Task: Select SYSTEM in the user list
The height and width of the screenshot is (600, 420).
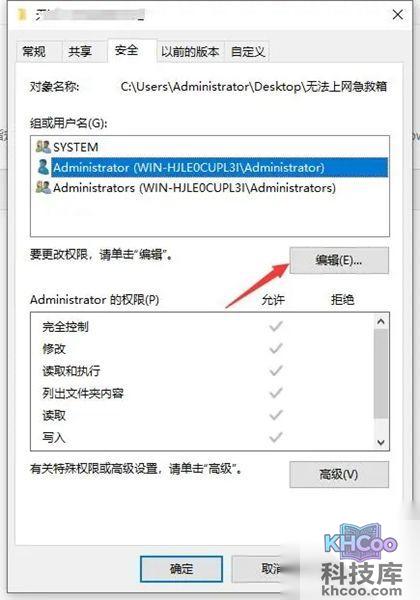Action: point(75,147)
